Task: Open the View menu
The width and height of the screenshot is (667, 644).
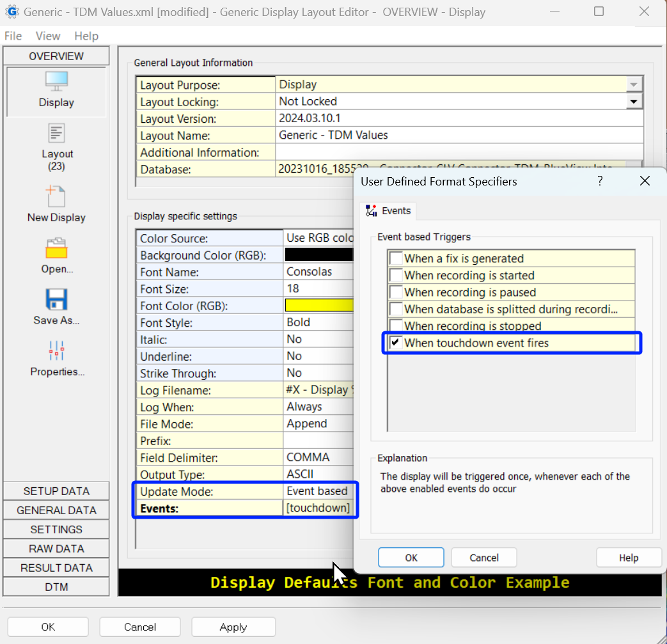Action: 47,36
